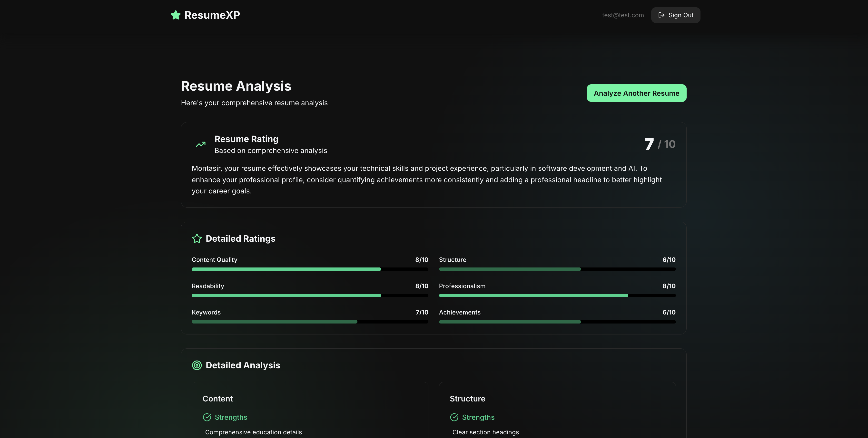
Task: Click the Structure rating progress bar
Action: tap(557, 269)
